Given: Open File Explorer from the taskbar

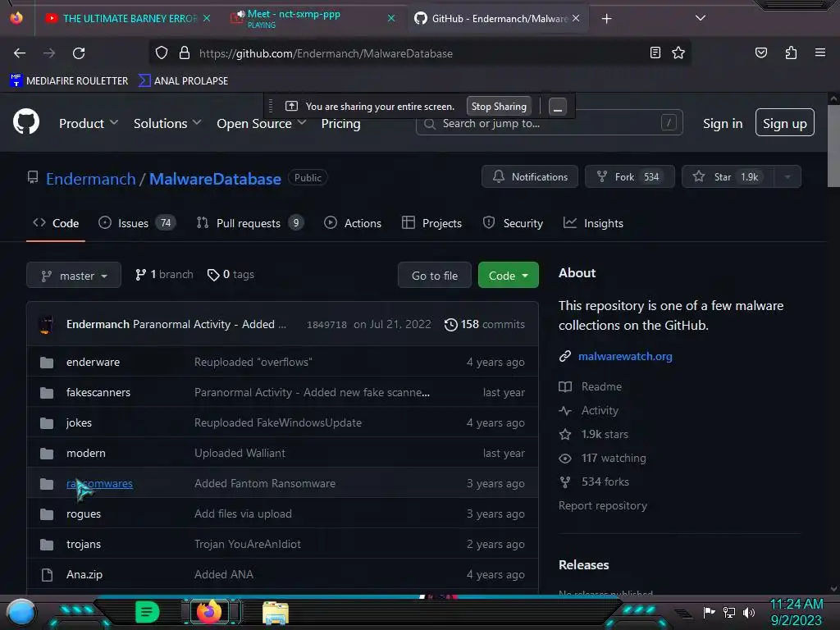Looking at the screenshot, I should point(276,613).
